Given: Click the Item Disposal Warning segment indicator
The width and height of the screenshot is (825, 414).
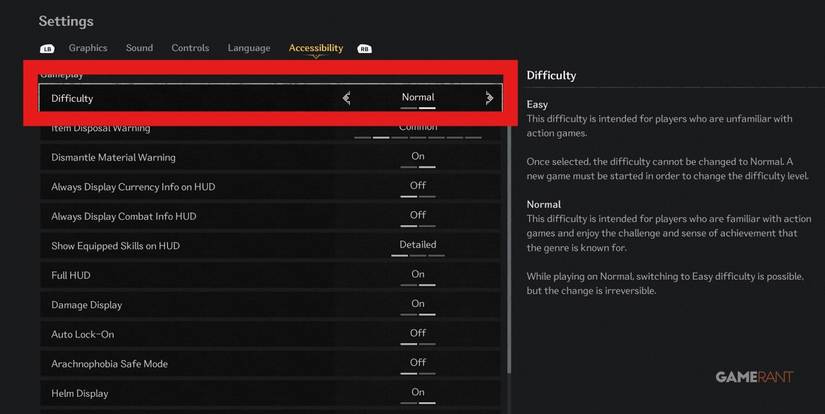Looking at the screenshot, I should [418, 137].
